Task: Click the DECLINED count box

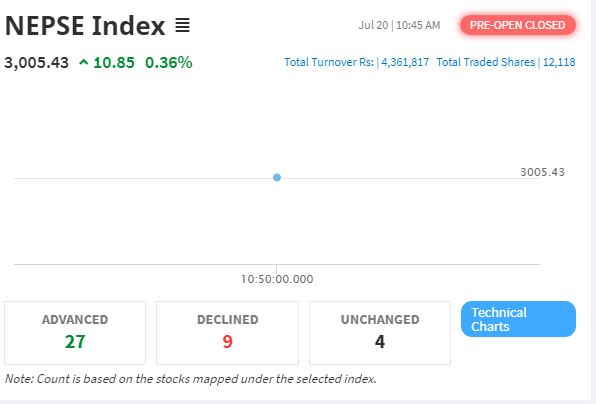Action: pos(227,333)
